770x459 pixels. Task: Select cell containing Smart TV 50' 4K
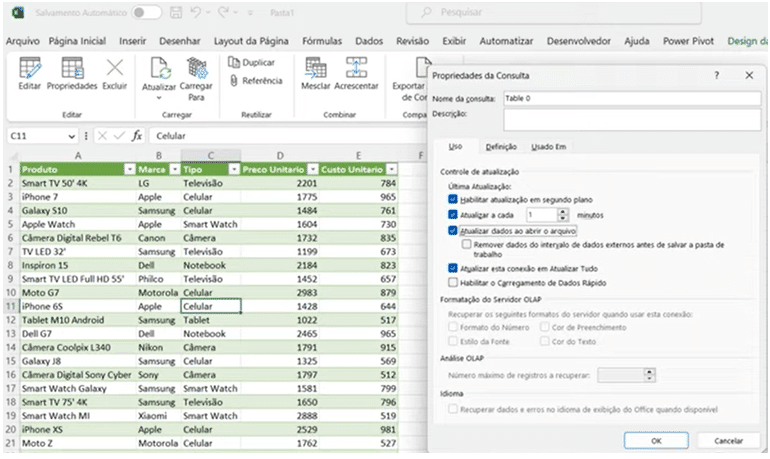pos(78,183)
